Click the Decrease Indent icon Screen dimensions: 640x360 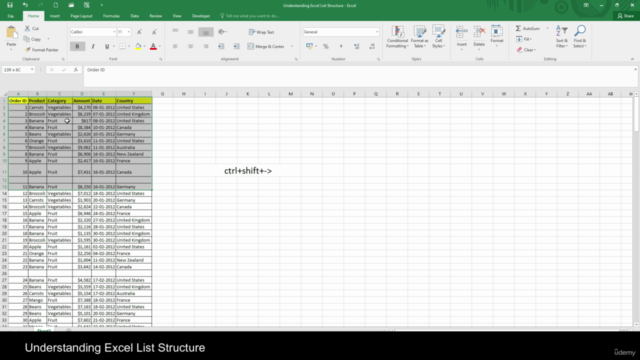pyautogui.click(x=221, y=47)
